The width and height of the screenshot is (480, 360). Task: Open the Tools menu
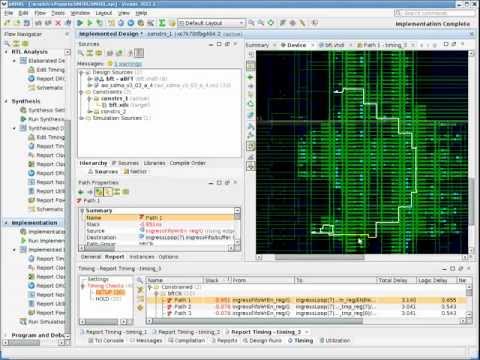pos(58,13)
